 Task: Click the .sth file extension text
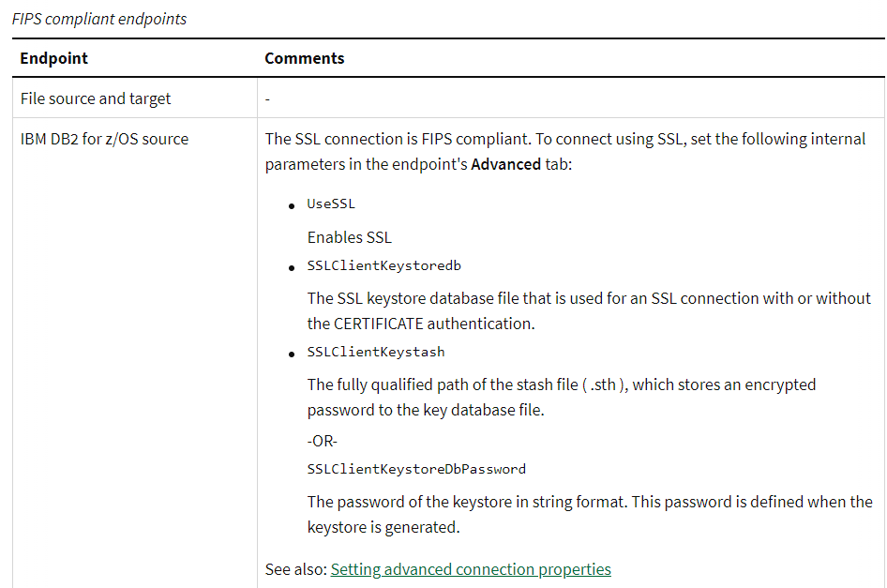click(x=604, y=384)
